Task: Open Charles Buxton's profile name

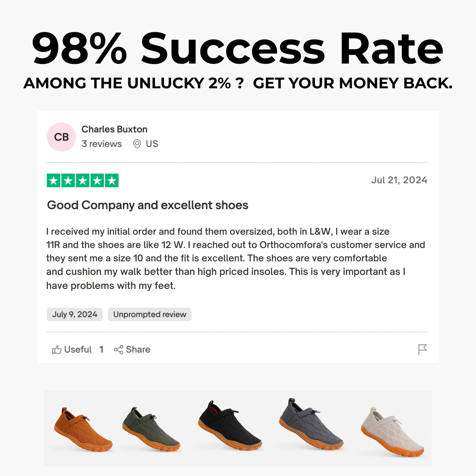Action: (114, 129)
